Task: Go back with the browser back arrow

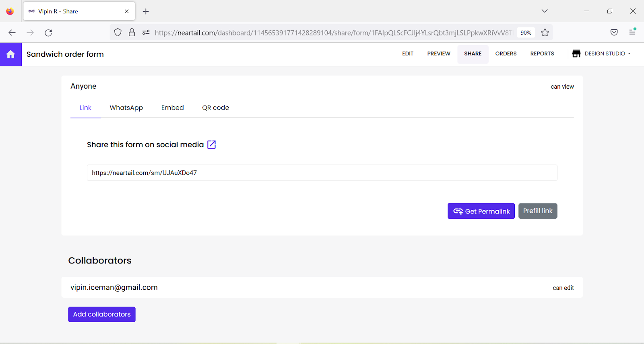Action: point(12,33)
